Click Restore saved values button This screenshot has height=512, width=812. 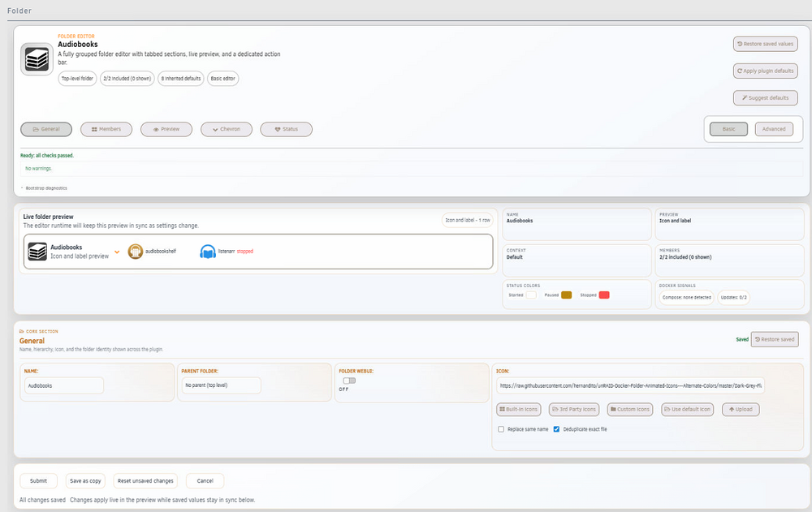[766, 44]
